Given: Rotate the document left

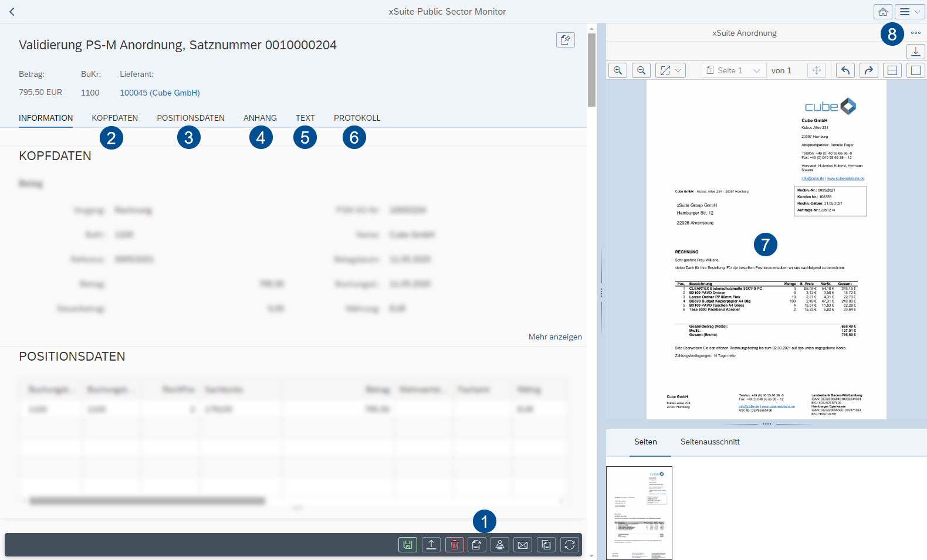Looking at the screenshot, I should click(845, 70).
